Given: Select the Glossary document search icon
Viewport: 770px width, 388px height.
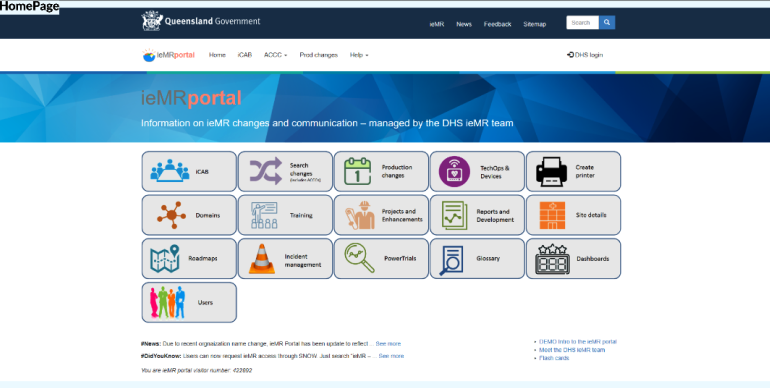Looking at the screenshot, I should (x=452, y=260).
